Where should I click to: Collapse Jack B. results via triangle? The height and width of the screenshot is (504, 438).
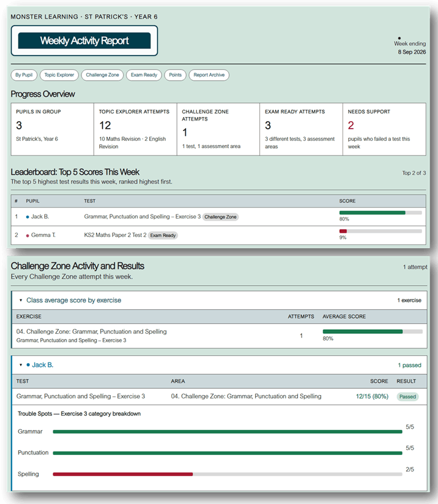(x=21, y=365)
